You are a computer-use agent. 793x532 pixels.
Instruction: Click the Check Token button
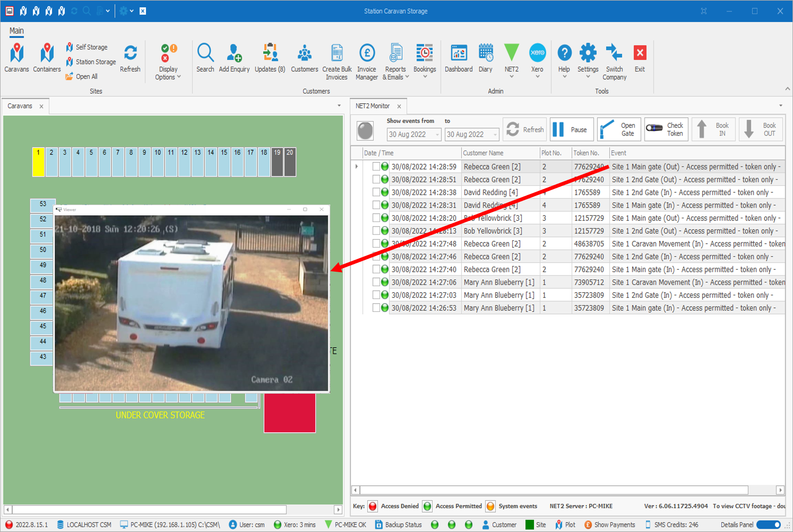[x=666, y=130]
